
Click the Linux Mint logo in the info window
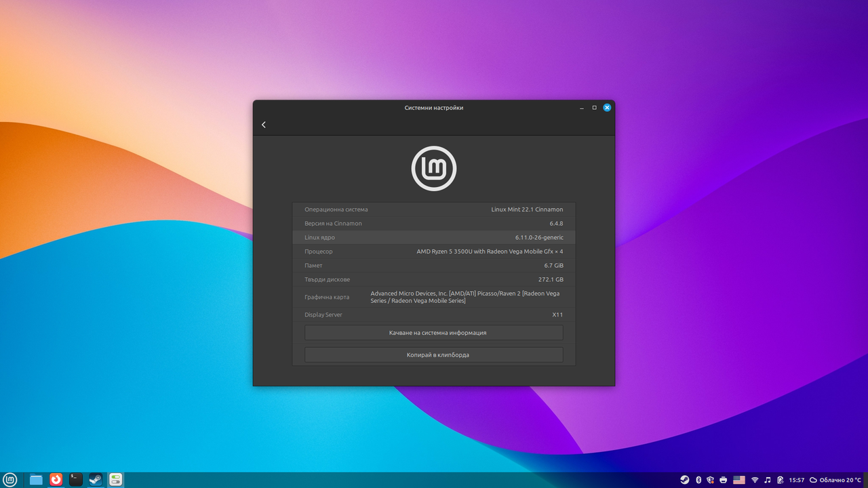(x=434, y=169)
